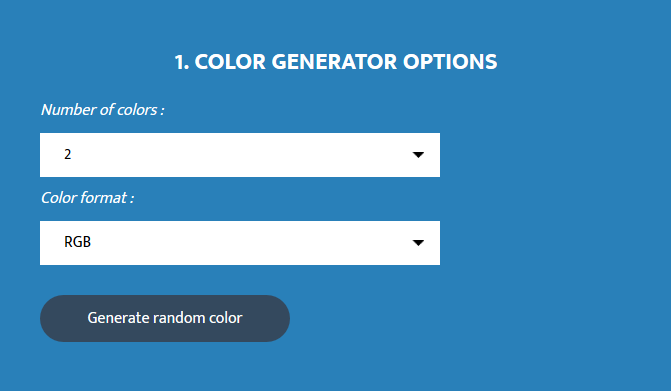Click the word "format" in the Color format label
671x391 pixels.
pyautogui.click(x=104, y=198)
